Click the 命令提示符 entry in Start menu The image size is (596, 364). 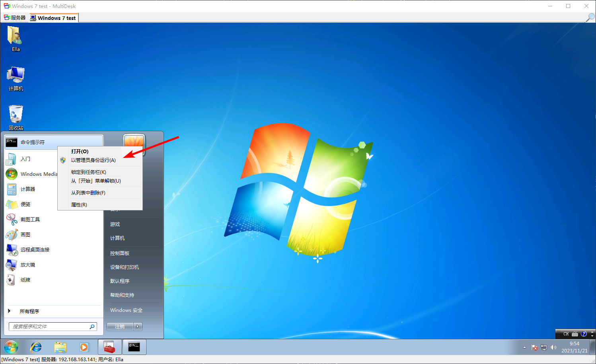[x=54, y=142]
